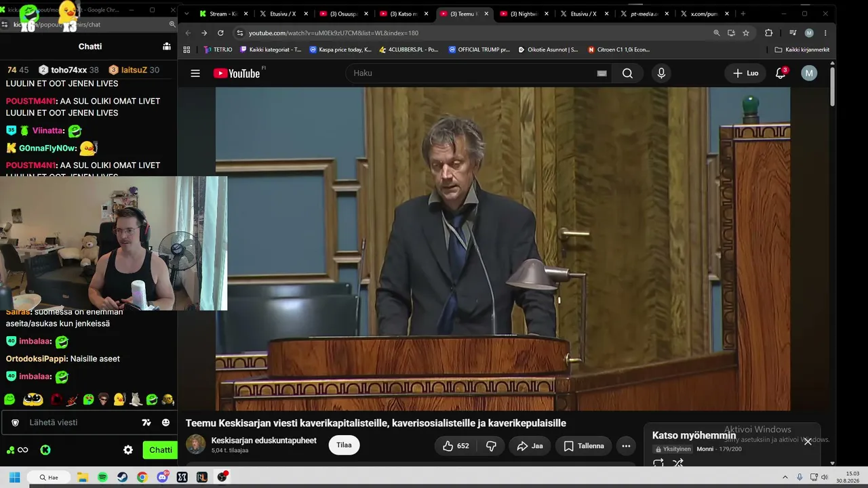Save the video with Tallenna
This screenshot has height=488, width=868.
pyautogui.click(x=584, y=446)
